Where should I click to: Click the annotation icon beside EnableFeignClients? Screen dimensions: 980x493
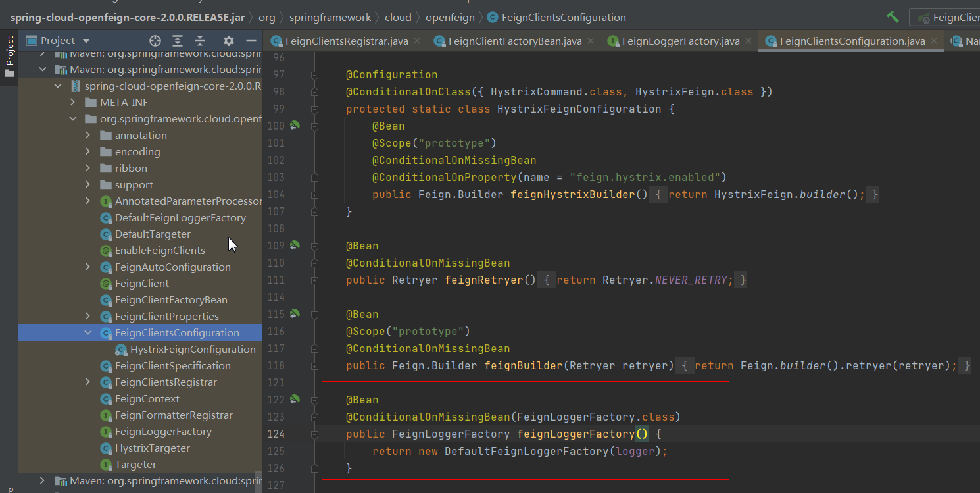tap(105, 251)
